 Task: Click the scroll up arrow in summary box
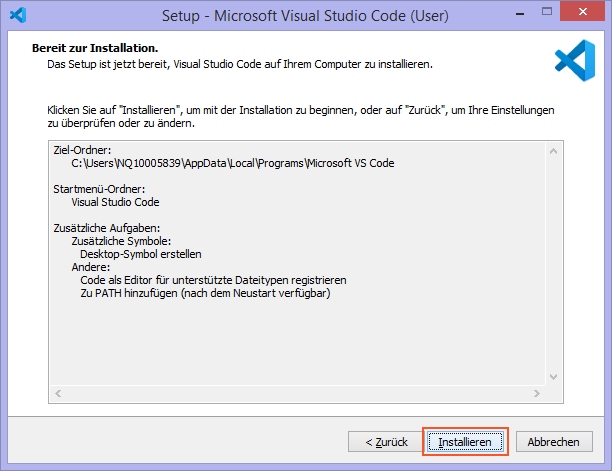pyautogui.click(x=553, y=151)
